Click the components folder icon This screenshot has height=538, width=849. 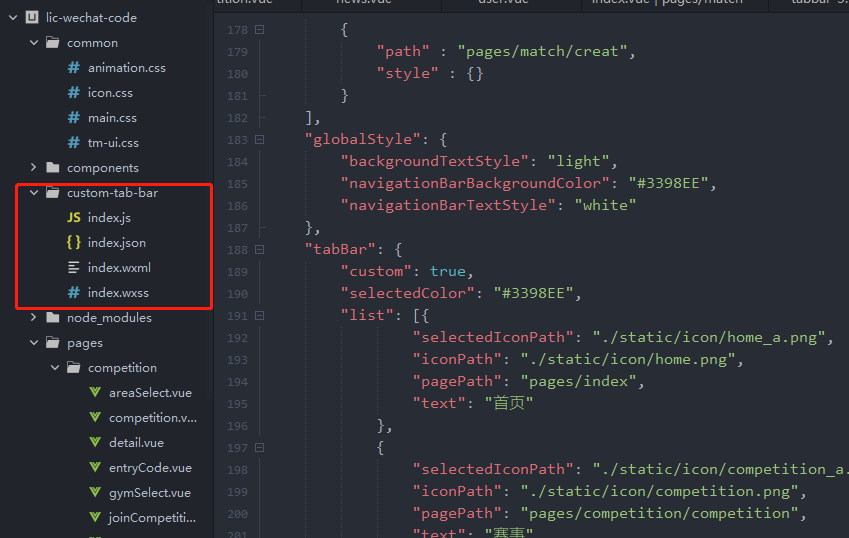pos(53,167)
